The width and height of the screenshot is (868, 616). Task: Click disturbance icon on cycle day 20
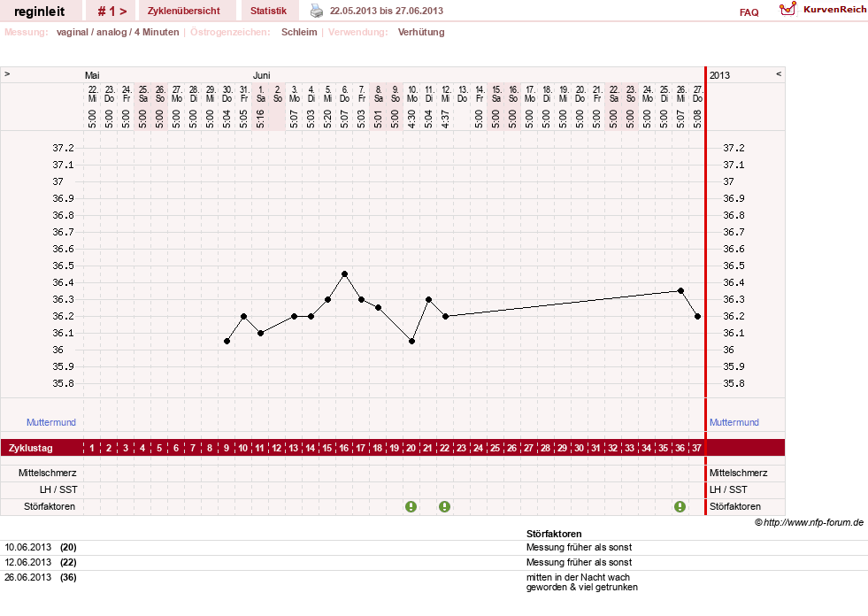click(x=411, y=506)
